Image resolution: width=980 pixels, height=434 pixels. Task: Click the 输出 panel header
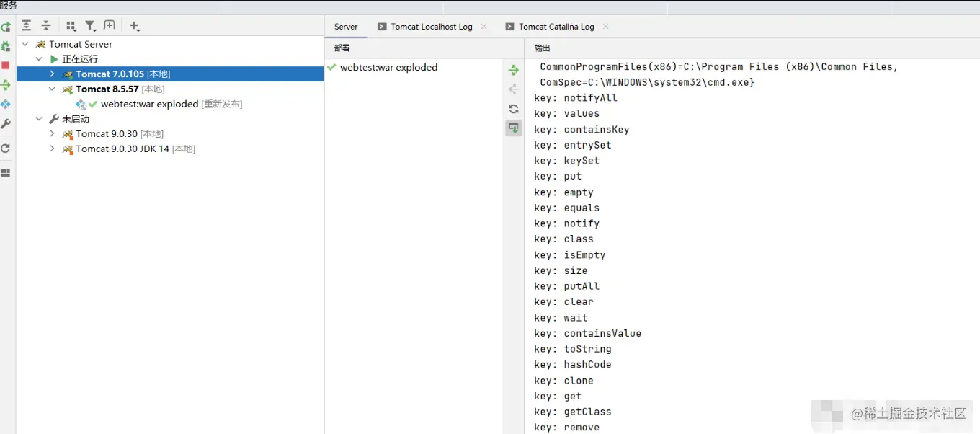tap(542, 48)
